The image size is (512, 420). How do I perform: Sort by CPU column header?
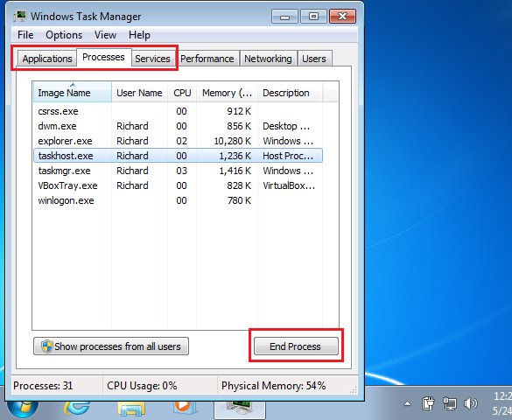182,93
